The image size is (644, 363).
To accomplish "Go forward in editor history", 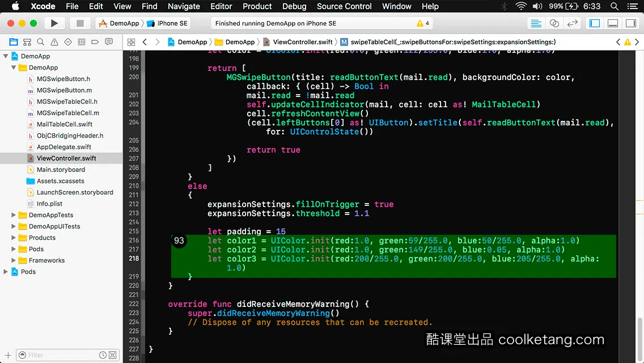I will (157, 42).
